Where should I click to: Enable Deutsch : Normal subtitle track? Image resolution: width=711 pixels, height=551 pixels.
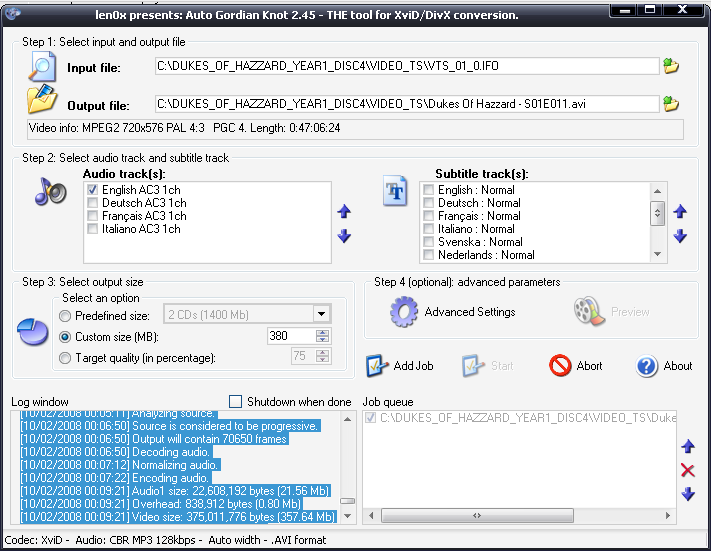pos(429,203)
